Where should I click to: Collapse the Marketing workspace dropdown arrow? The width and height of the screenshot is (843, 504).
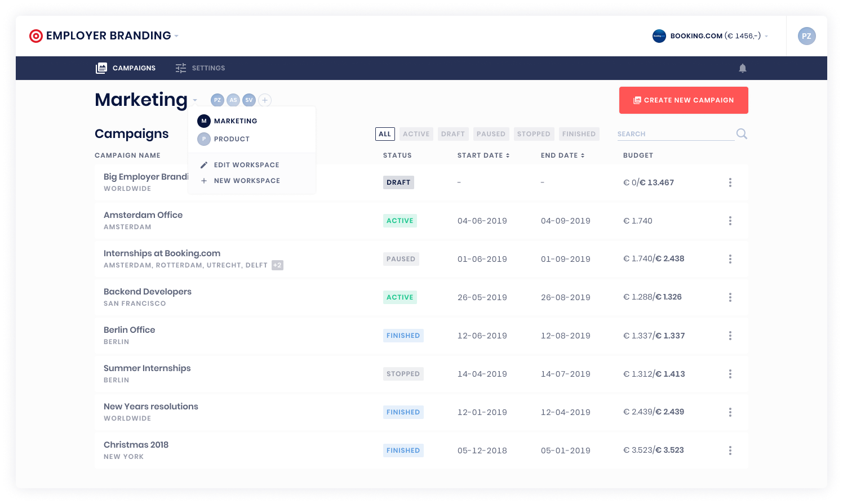[195, 100]
